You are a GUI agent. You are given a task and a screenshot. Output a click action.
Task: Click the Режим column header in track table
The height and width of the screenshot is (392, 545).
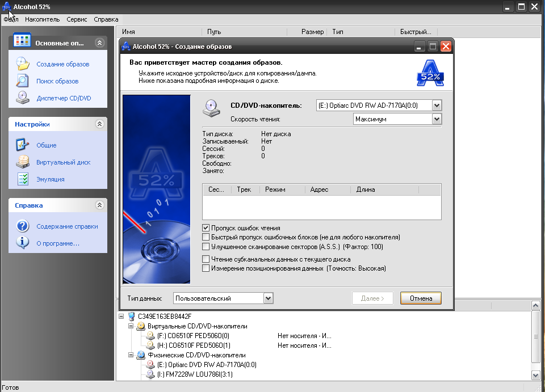(x=282, y=189)
